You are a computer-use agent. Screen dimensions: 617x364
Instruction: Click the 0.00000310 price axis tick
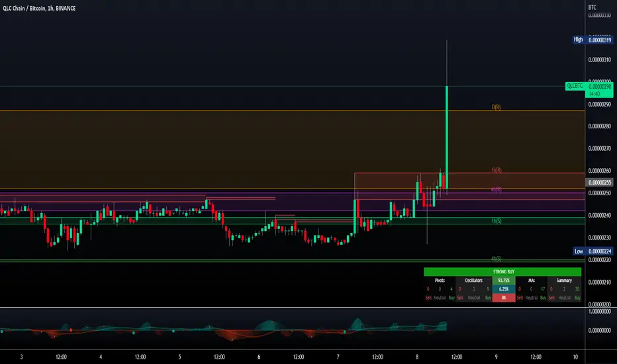599,60
